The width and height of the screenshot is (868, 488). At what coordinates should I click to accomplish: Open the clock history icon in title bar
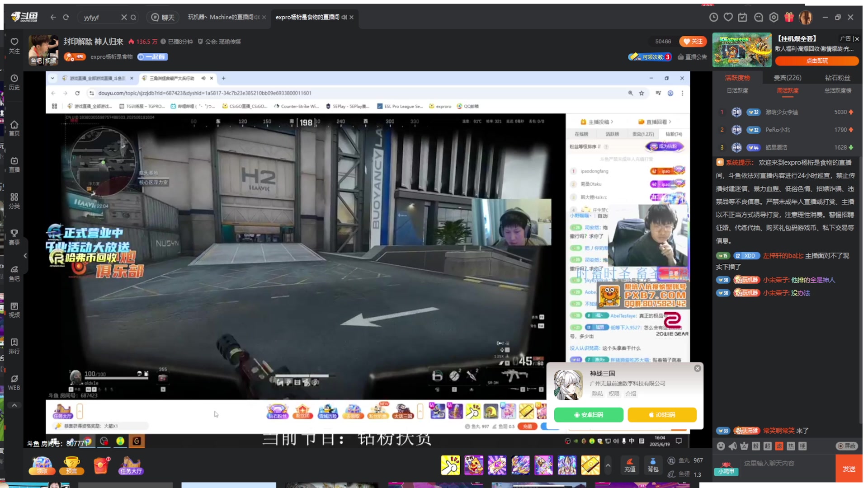(x=713, y=17)
